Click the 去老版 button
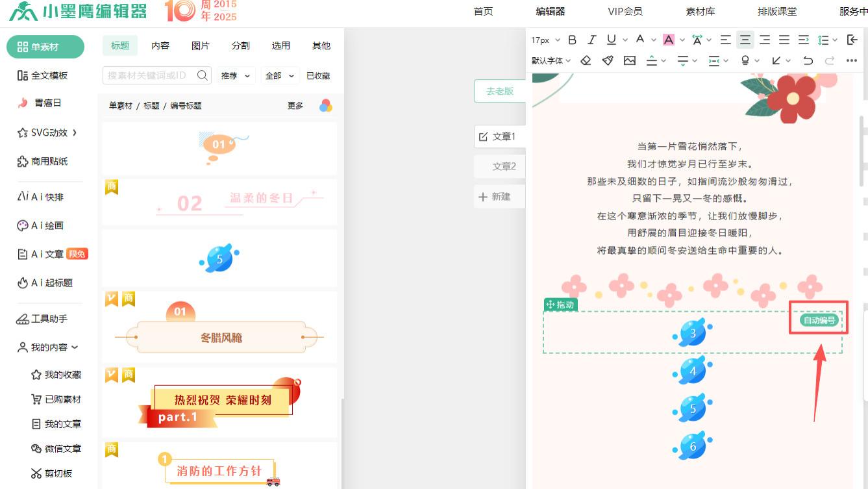The height and width of the screenshot is (489, 868). click(x=501, y=91)
